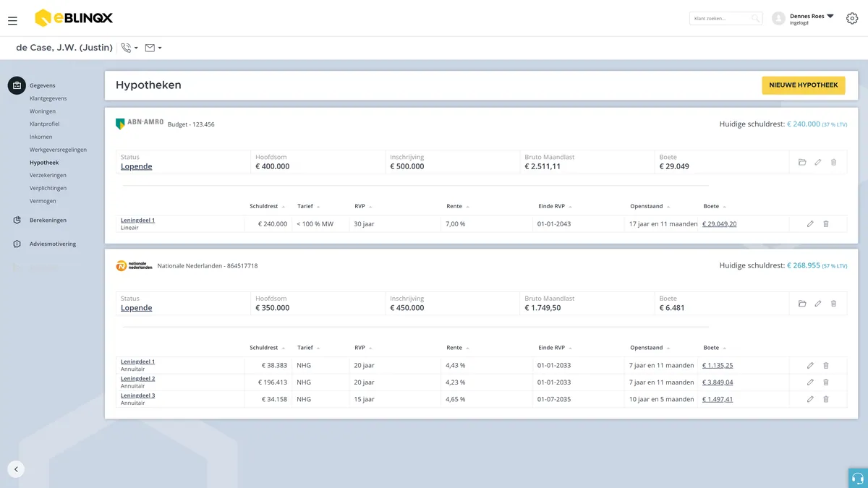Open the Lopende status link for Nationale Nederlanden

coord(136,308)
